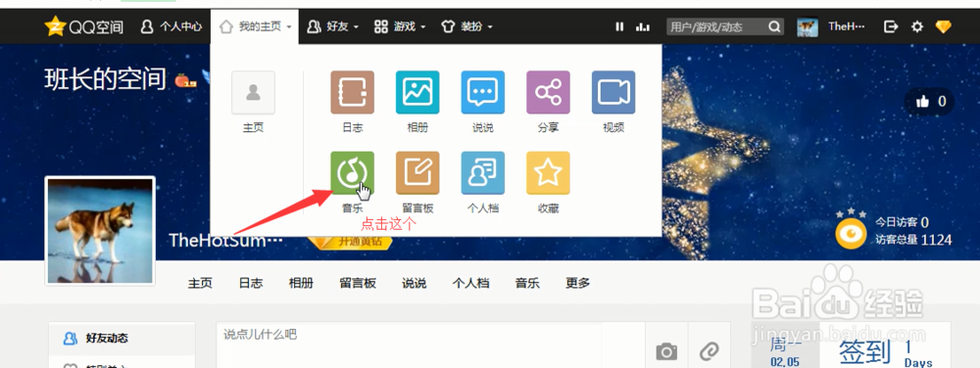Screen dimensions: 980x368
Task: Click the equalizer bars icon in top bar
Action: (x=643, y=26)
